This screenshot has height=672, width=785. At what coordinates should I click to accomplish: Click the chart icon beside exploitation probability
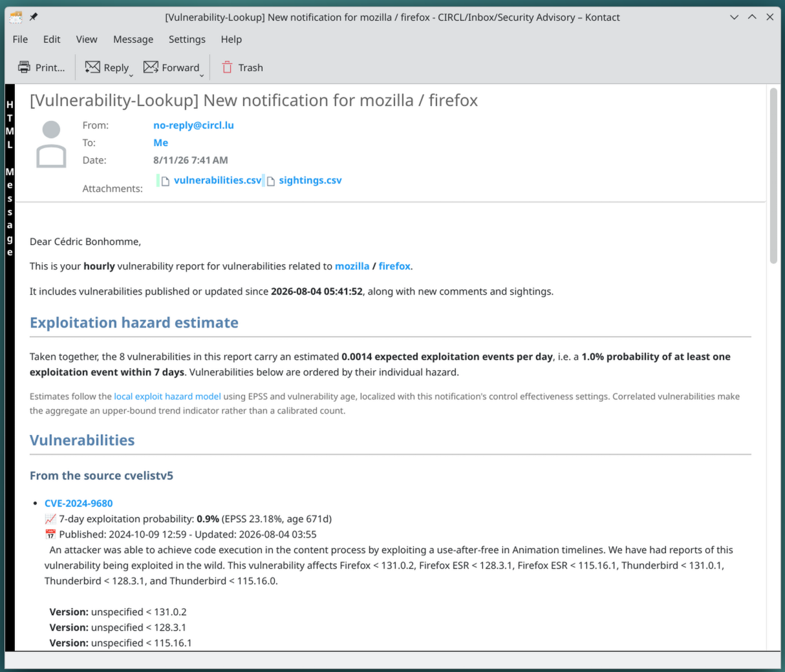point(50,519)
